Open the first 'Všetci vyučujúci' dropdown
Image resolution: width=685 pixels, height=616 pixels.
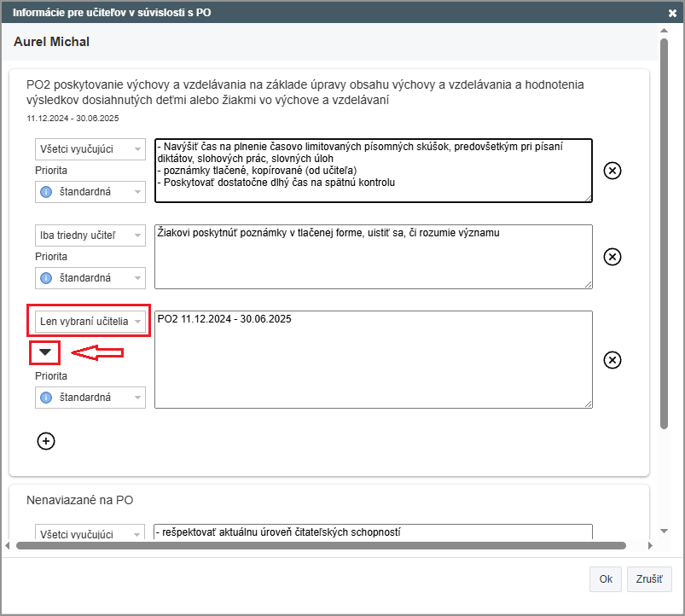point(90,149)
